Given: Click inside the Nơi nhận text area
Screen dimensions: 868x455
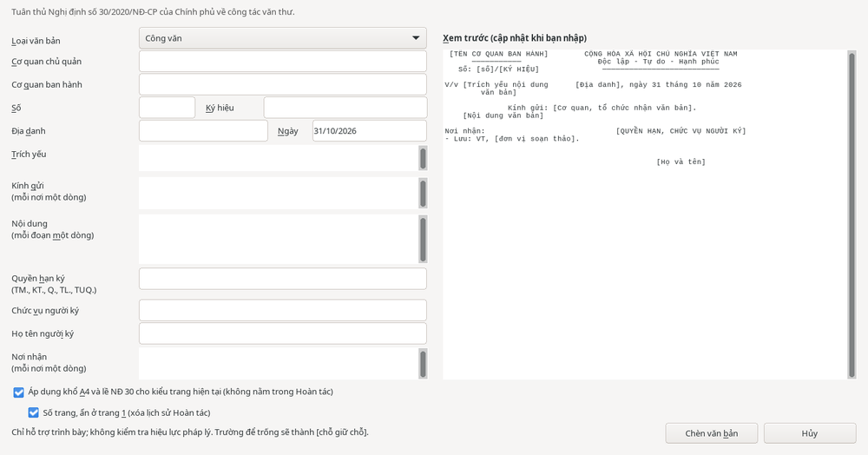Looking at the screenshot, I should click(x=279, y=363).
